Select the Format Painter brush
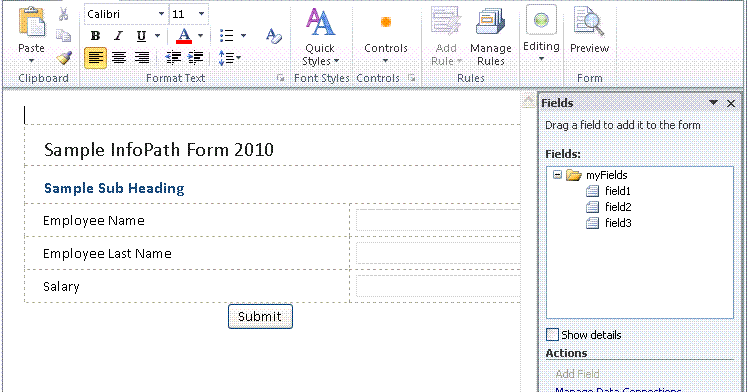Viewport: 747px width, 392px height. pos(64,58)
